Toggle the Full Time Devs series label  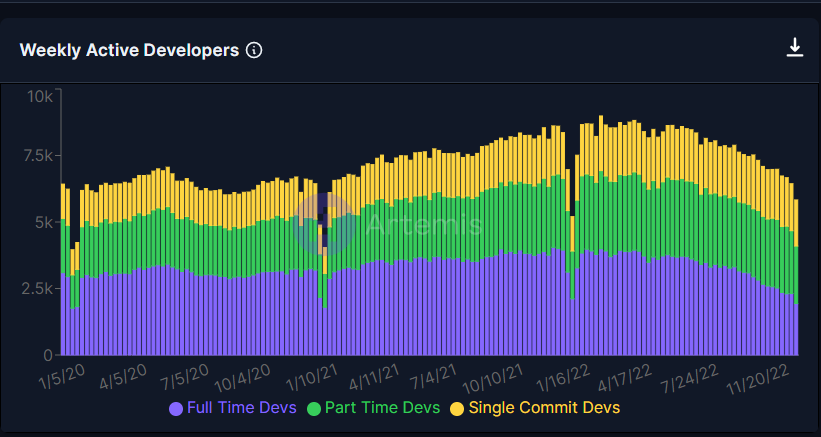pyautogui.click(x=242, y=408)
